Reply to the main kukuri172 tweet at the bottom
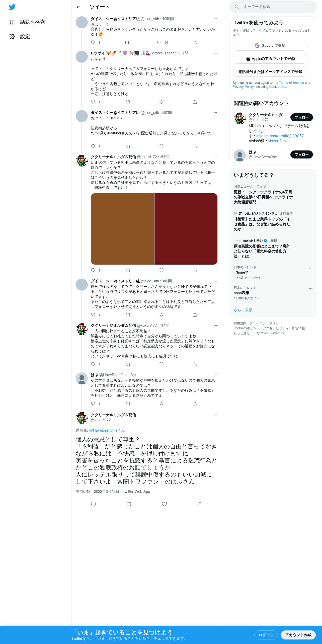The width and height of the screenshot is (322, 644). tap(93, 504)
